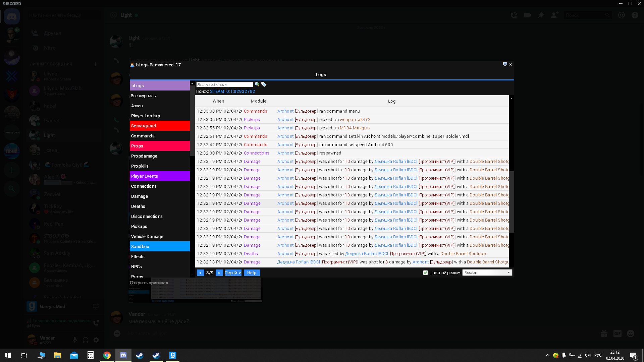The width and height of the screenshot is (644, 362).
Task: Open GIF picker in message bar
Action: 617,334
